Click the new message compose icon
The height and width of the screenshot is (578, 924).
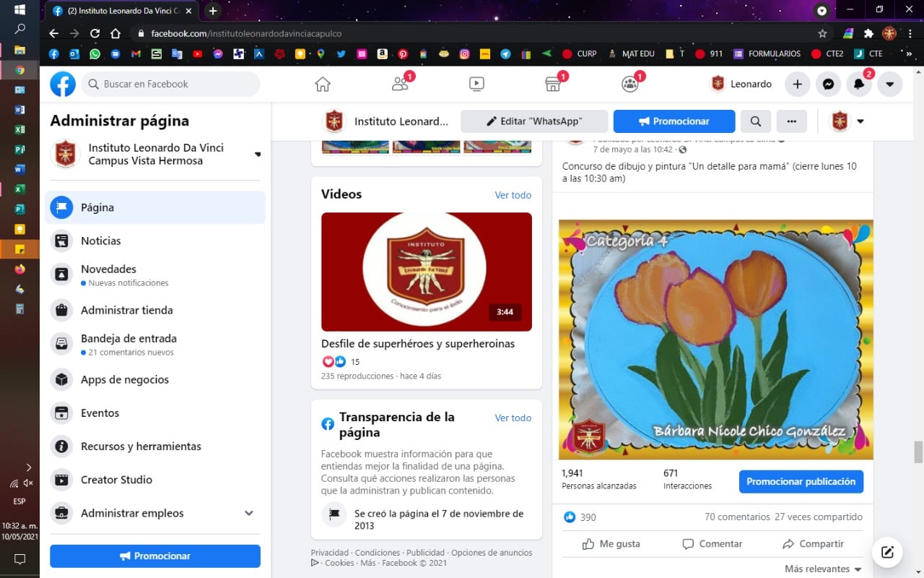[888, 553]
